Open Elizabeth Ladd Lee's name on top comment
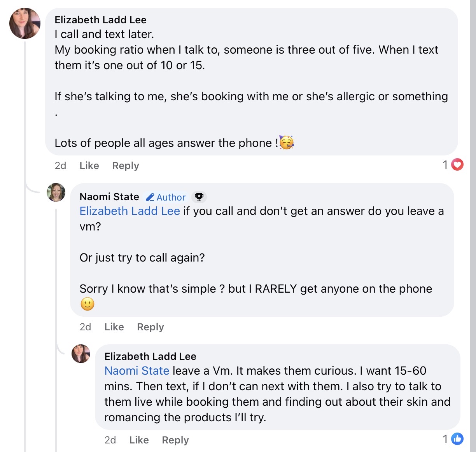The width and height of the screenshot is (476, 452). click(100, 20)
